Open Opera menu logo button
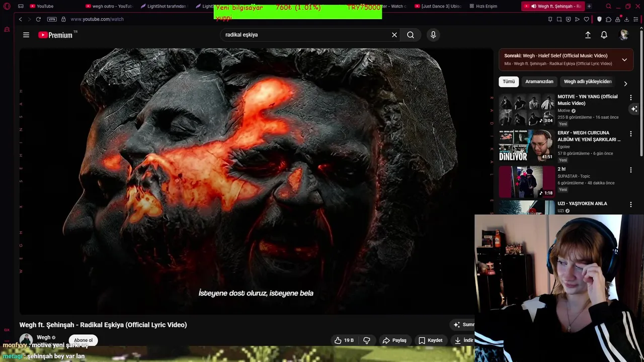The image size is (644, 362). pos(7,6)
